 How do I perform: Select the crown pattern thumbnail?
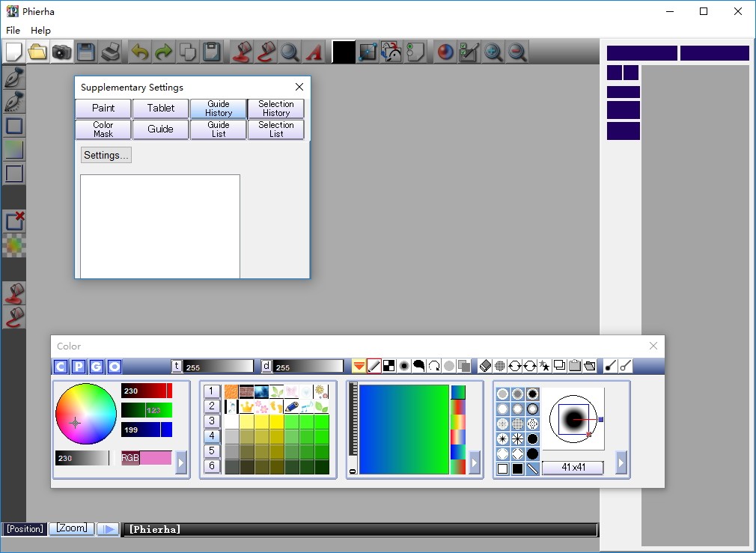point(246,406)
